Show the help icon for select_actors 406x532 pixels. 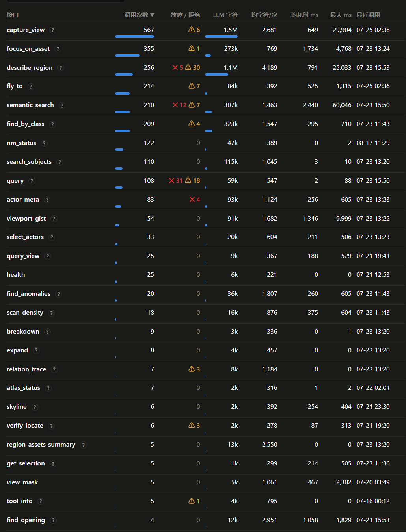tap(52, 237)
